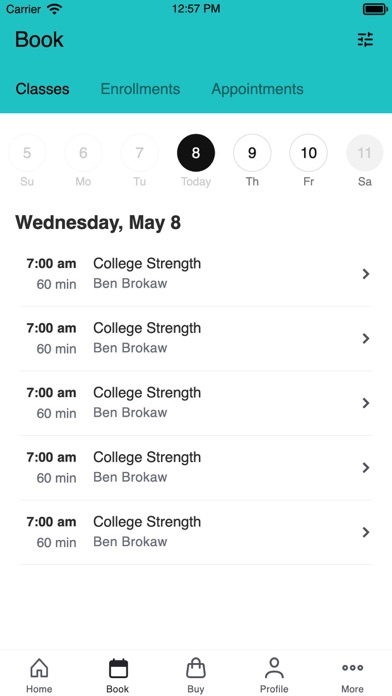Switch to the Appointments tab

[x=257, y=89]
